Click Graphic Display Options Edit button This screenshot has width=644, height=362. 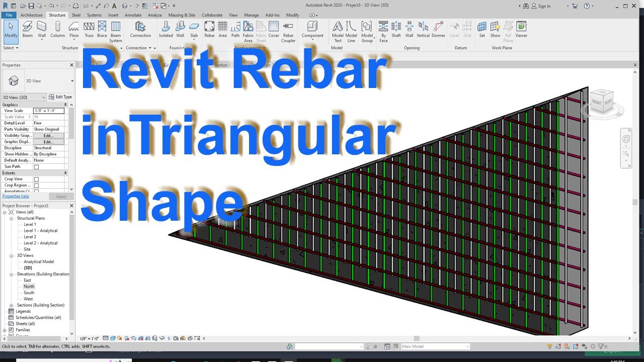coord(48,142)
